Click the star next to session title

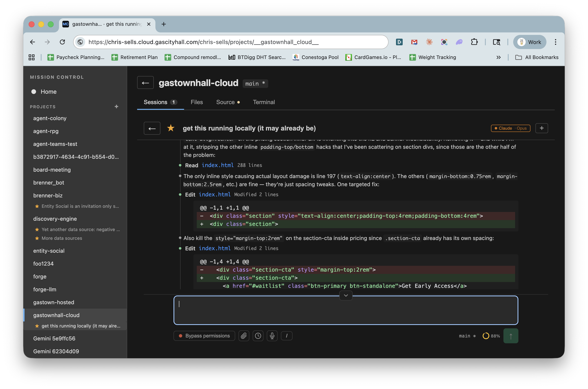tap(171, 128)
